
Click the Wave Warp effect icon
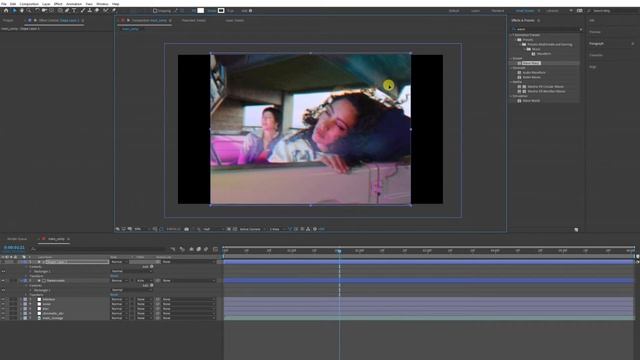(x=519, y=63)
